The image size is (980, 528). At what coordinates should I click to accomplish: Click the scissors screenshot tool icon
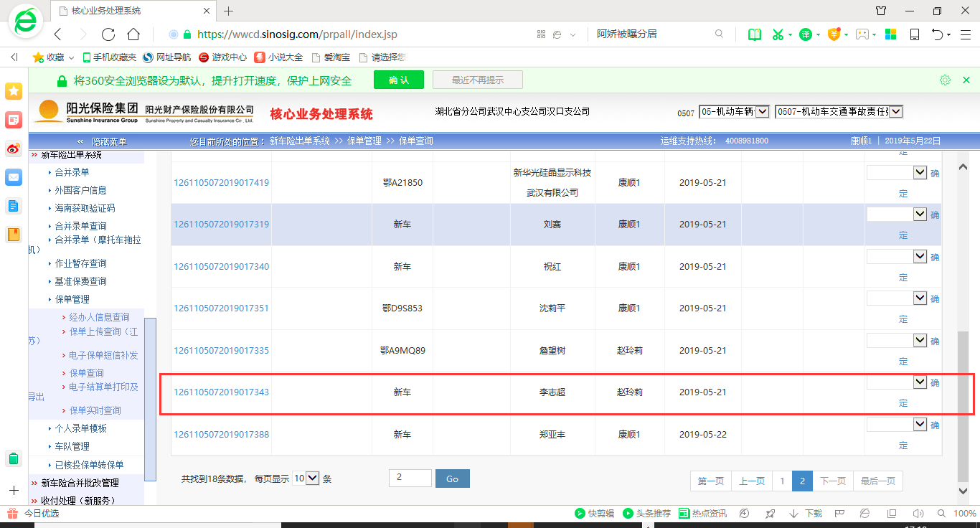778,34
